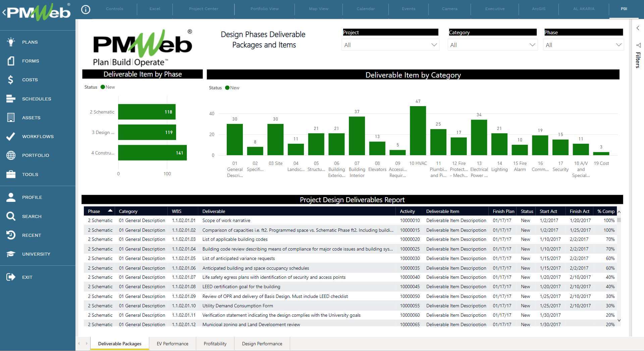Click the 10 HVAC bar in category chart
The width and height of the screenshot is (644, 351).
click(418, 131)
